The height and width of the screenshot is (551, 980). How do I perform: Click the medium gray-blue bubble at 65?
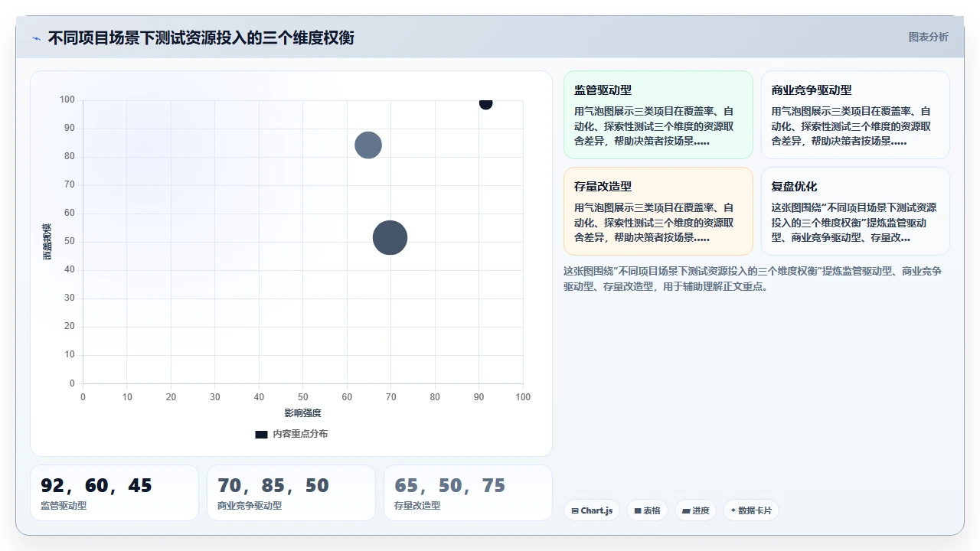[368, 145]
